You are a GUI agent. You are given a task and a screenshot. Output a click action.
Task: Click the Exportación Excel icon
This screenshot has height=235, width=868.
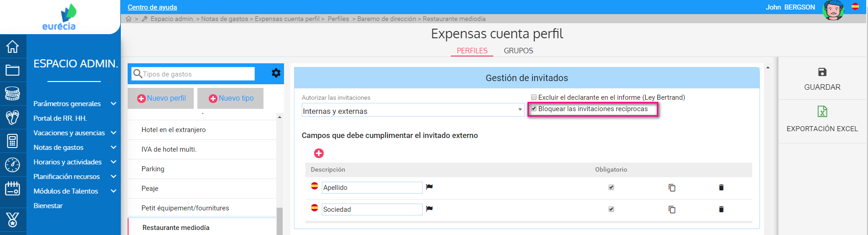click(822, 112)
